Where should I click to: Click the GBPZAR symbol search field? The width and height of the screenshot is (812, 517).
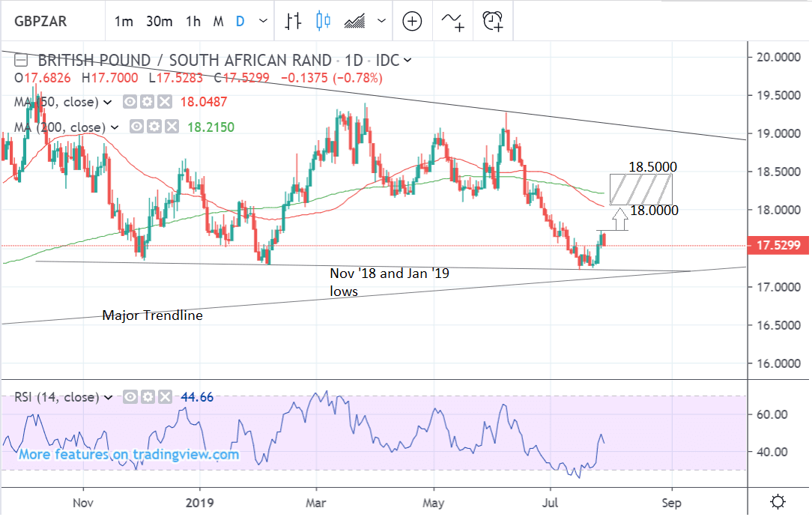click(43, 22)
